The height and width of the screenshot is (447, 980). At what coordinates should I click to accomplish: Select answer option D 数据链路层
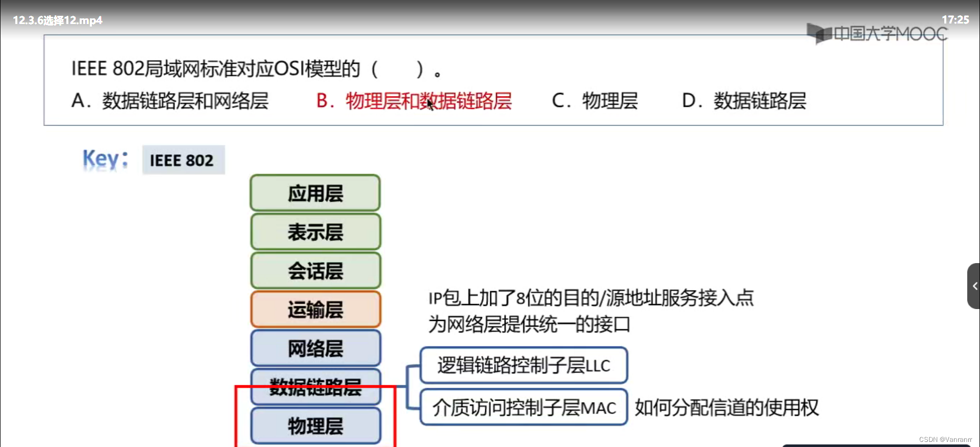pos(744,101)
